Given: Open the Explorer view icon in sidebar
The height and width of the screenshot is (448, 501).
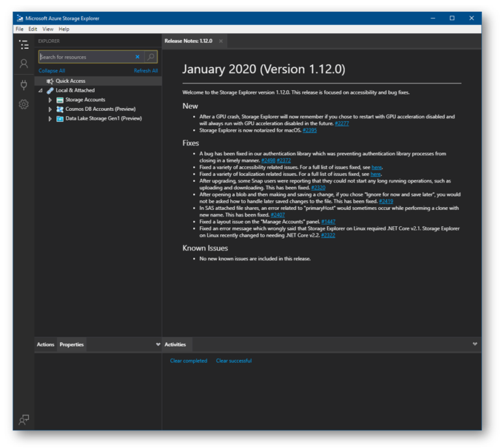Looking at the screenshot, I should (24, 44).
